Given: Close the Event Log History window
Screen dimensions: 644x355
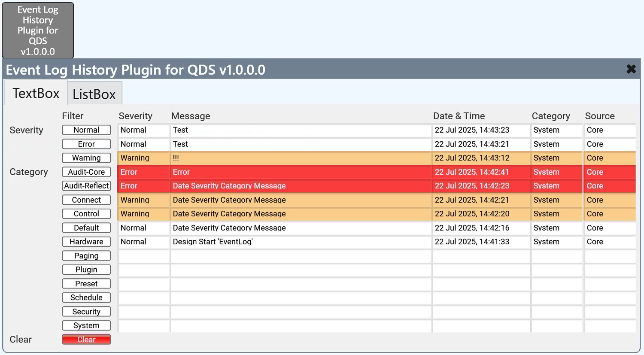Looking at the screenshot, I should pyautogui.click(x=631, y=69).
